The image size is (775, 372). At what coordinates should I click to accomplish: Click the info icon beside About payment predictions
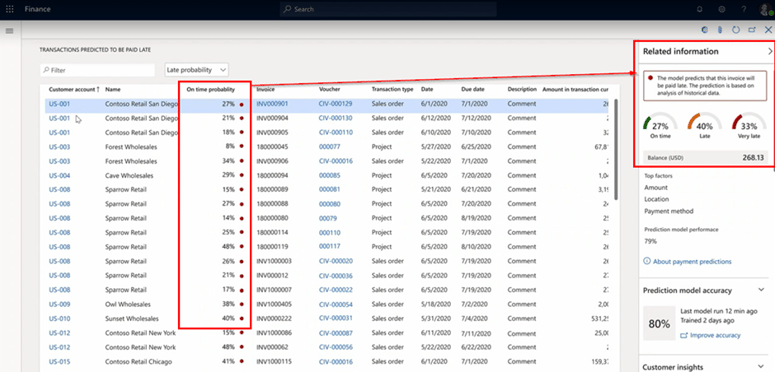click(647, 261)
